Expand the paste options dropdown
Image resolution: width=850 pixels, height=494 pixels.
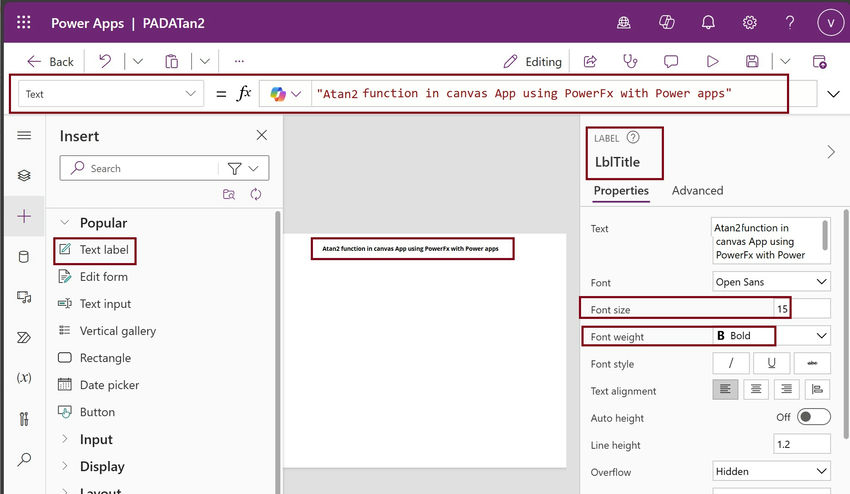(x=204, y=61)
